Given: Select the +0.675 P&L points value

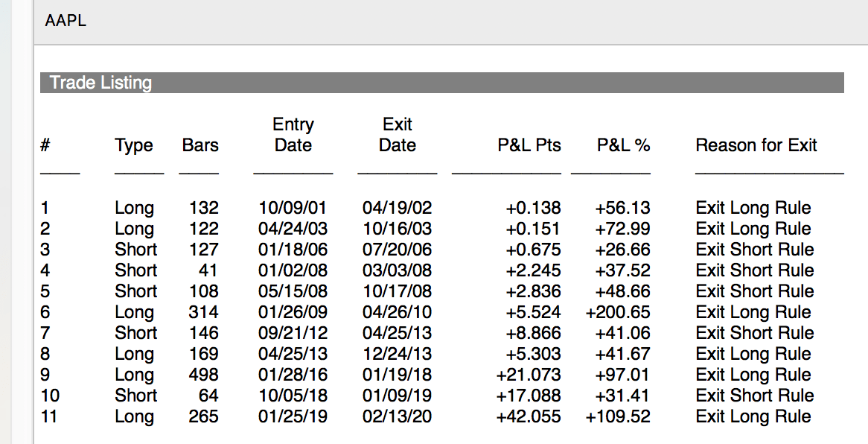Looking at the screenshot, I should (x=533, y=250).
